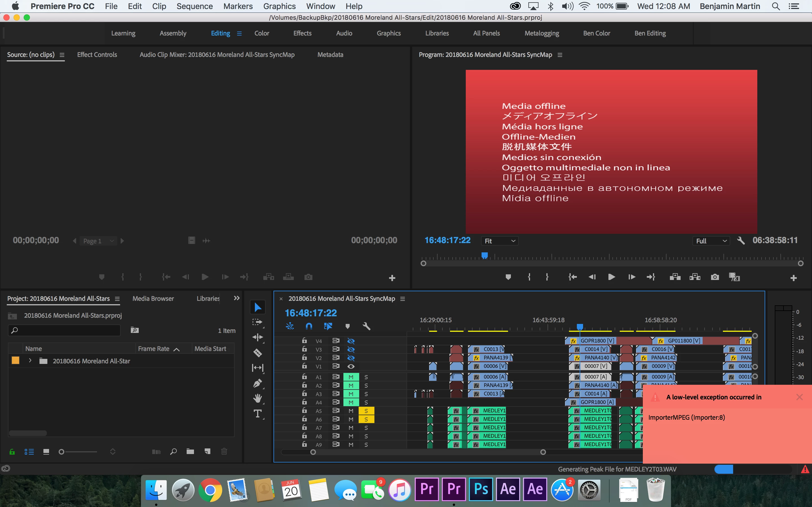The width and height of the screenshot is (812, 507).
Task: Mute audio track A1
Action: (351, 377)
